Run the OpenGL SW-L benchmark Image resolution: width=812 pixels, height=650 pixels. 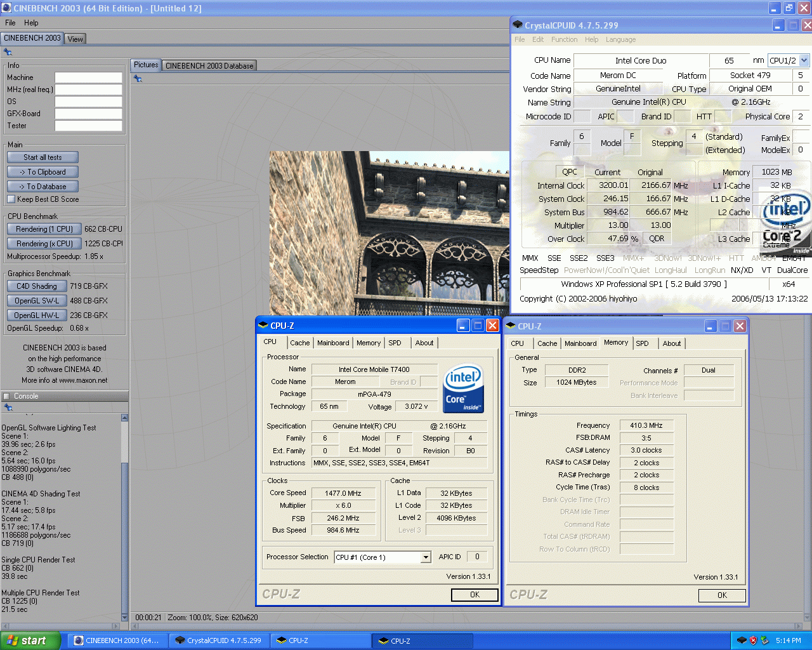coord(37,301)
